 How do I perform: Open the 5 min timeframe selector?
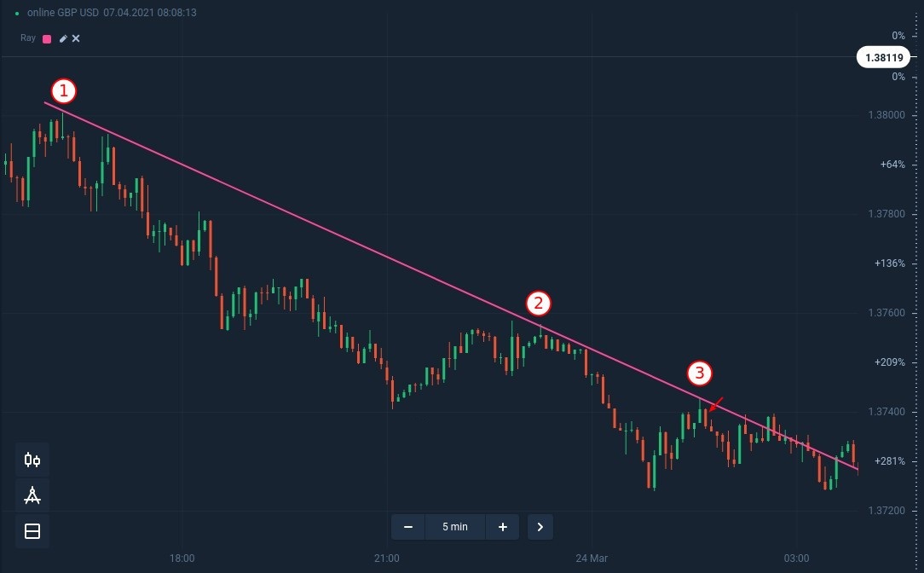455,527
